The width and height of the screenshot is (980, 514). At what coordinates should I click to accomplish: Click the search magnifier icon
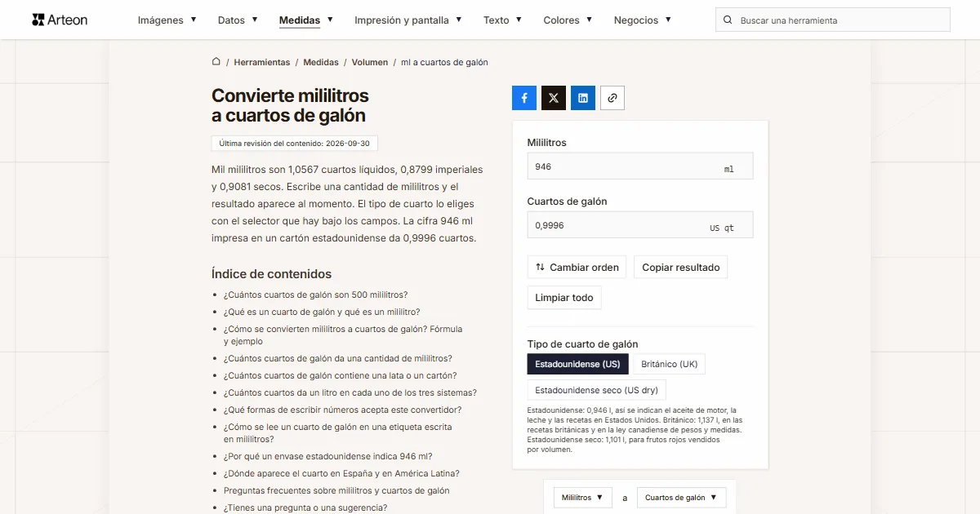(x=728, y=20)
